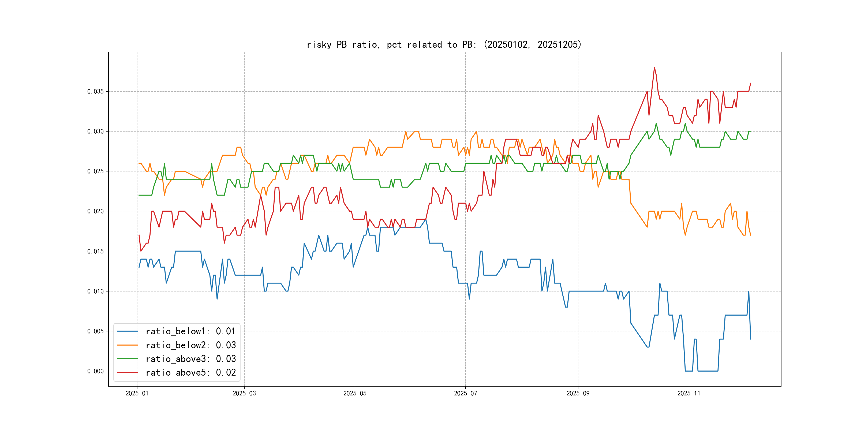Click the 2025-11 x-axis tick label
Image resolution: width=868 pixels, height=434 pixels.
coord(689,393)
